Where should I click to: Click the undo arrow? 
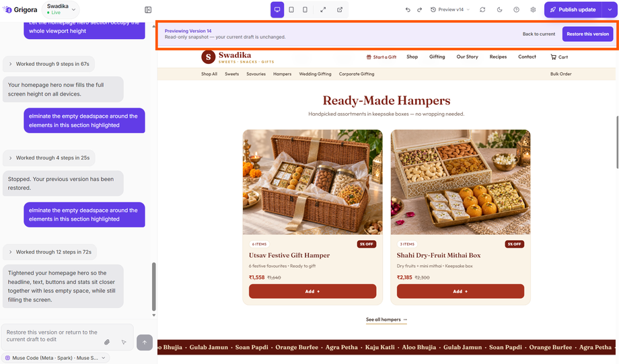point(408,10)
